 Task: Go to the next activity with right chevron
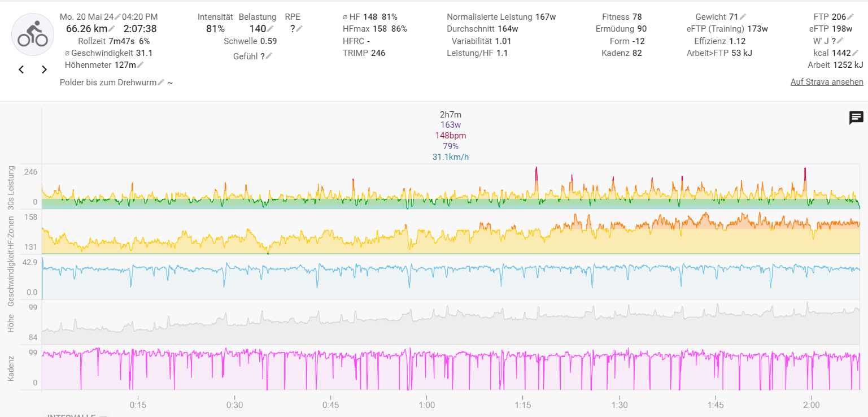[44, 69]
